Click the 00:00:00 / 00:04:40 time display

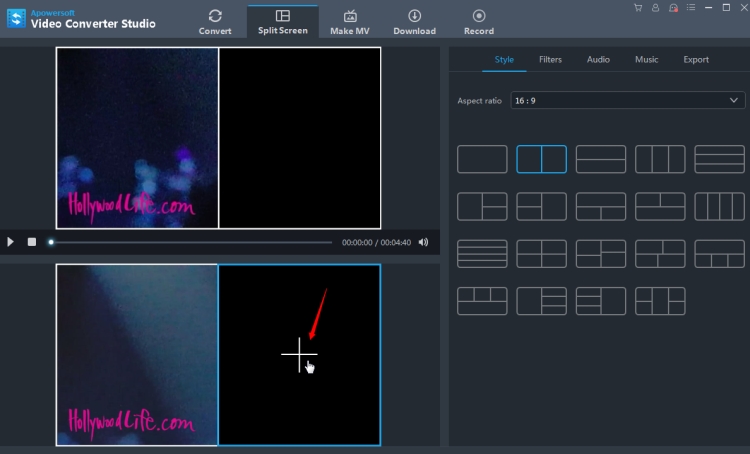(376, 243)
